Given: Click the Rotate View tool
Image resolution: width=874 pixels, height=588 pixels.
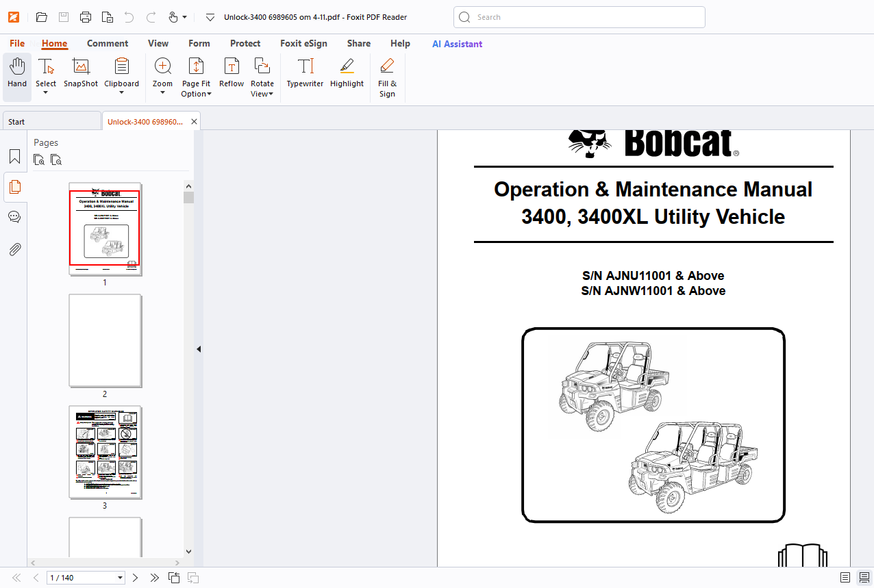Looking at the screenshot, I should point(262,77).
